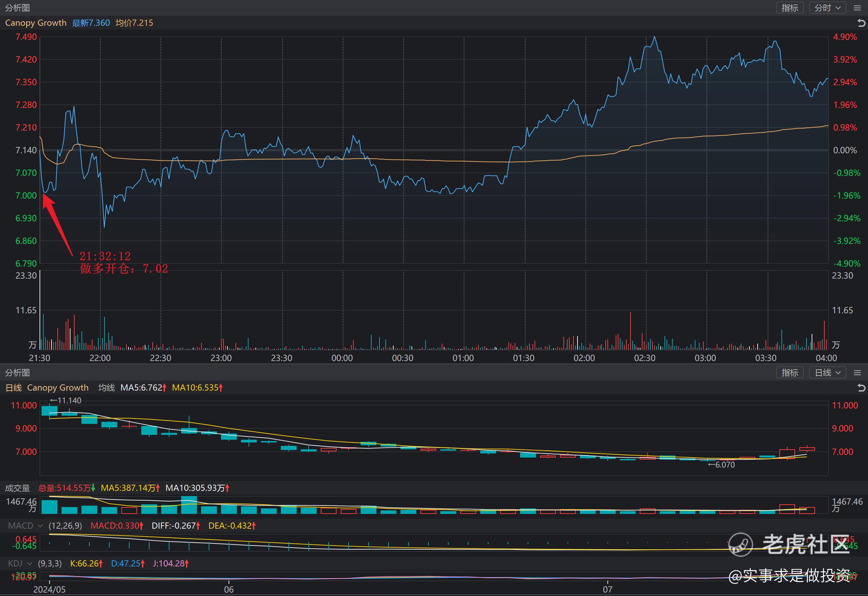Image resolution: width=868 pixels, height=596 pixels.
Task: Click the volume MA5:387.14万 label
Action: (130, 488)
